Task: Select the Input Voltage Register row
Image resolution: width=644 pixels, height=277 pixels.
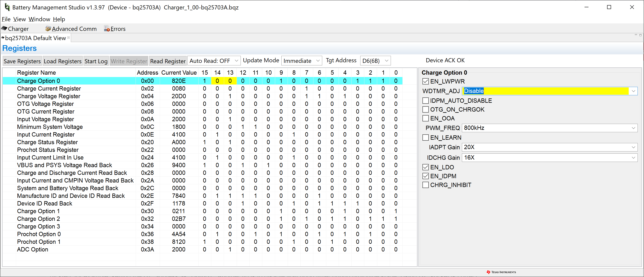Action: 203,119
